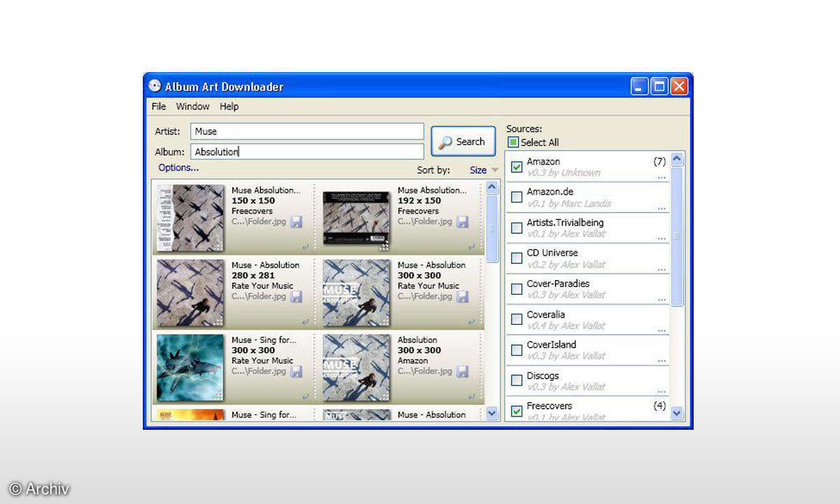This screenshot has height=504, width=840.
Task: Click the return arrow on Amazon Absolution result
Action: [x=471, y=396]
